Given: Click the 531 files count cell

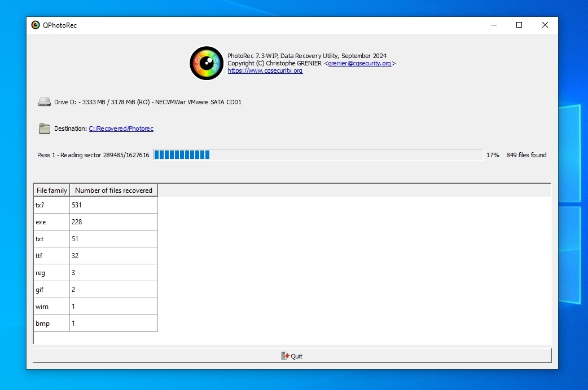Looking at the screenshot, I should [x=113, y=205].
